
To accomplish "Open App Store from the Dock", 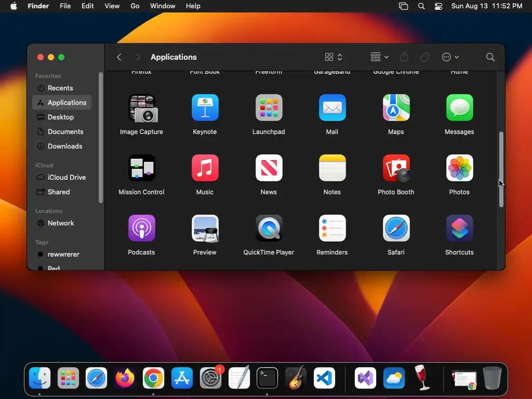I will 182,378.
